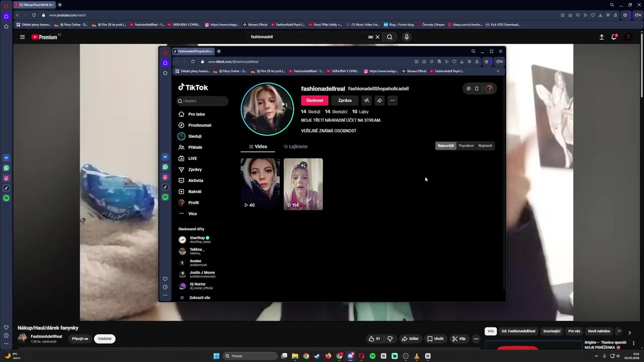Image resolution: width=644 pixels, height=362 pixels.
Task: Select the Pro vás filter chip
Action: pos(574,331)
